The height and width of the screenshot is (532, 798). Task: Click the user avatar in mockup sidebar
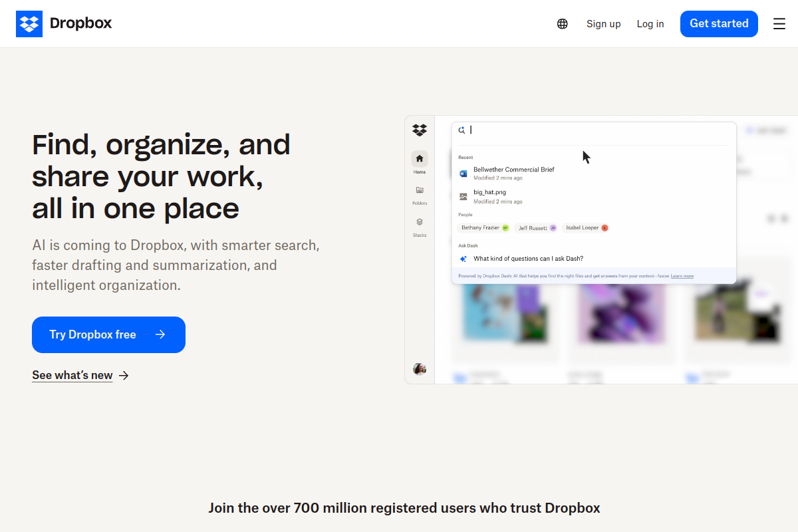[420, 368]
